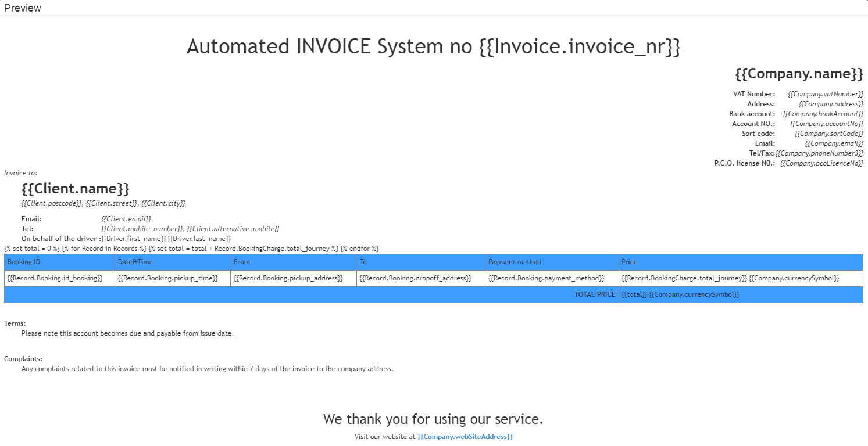Select the {{Company.pcoLicenceNo}} license value
Image resolution: width=868 pixels, height=446 pixels.
click(x=822, y=163)
